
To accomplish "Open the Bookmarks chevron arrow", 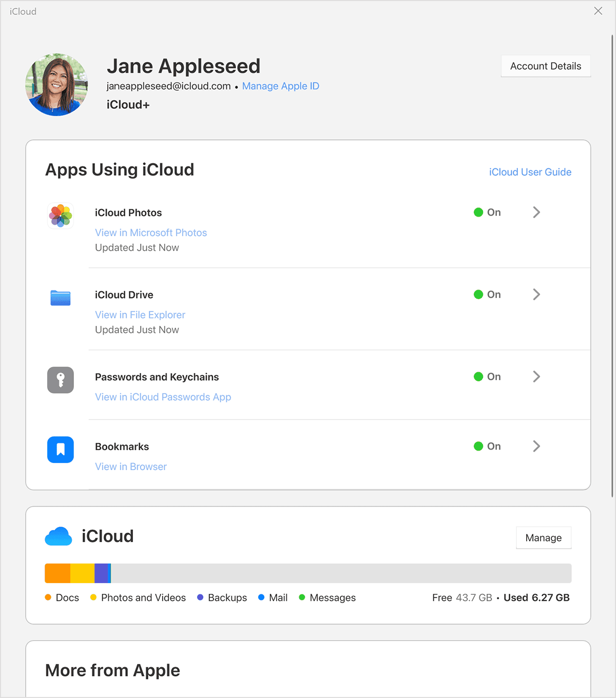I will (x=536, y=447).
